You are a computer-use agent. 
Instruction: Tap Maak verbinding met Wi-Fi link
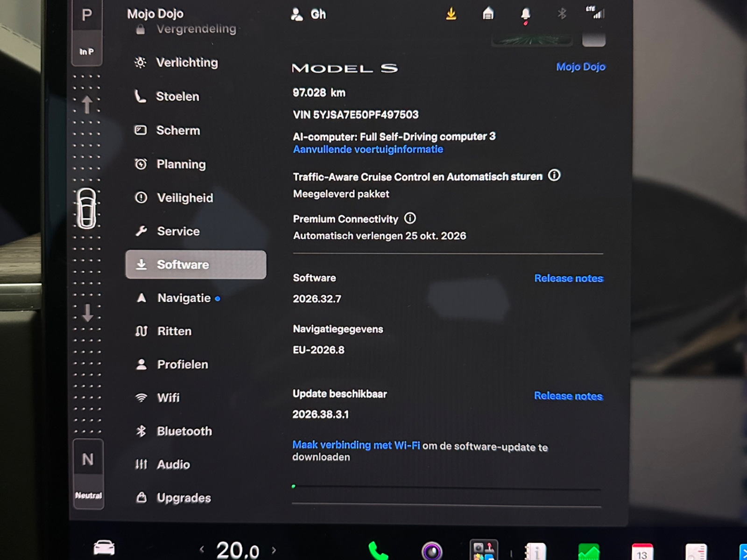click(356, 445)
